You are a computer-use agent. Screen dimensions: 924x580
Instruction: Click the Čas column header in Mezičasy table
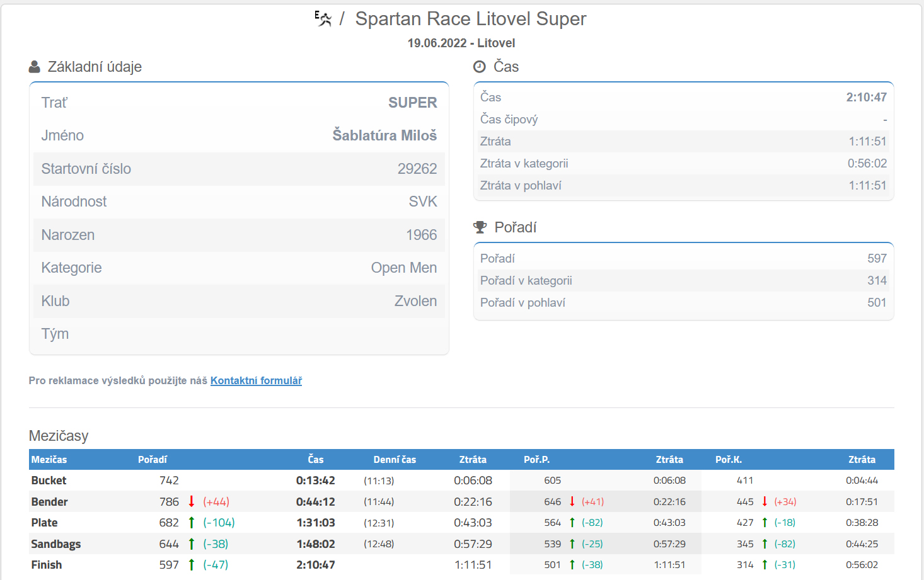pos(316,460)
